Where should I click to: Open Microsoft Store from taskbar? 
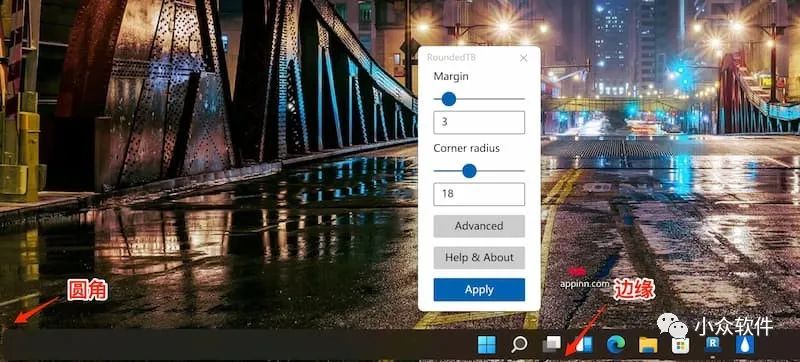(680, 345)
